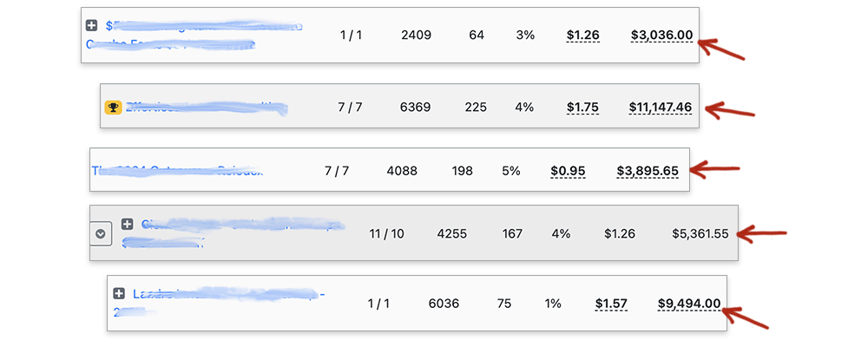Click the underlined $0.95 value
868x347 pixels.
pyautogui.click(x=568, y=171)
